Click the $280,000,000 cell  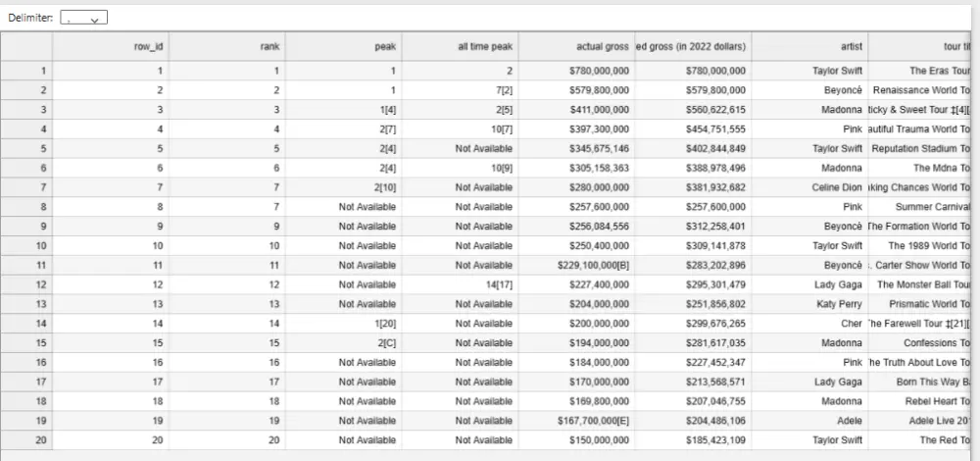coord(576,187)
